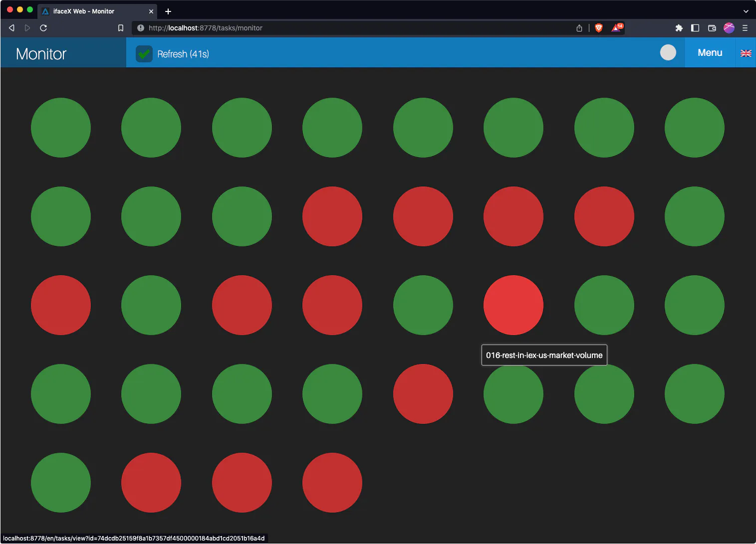Toggle the round grey switch near Menu
The image size is (756, 544).
tap(668, 52)
